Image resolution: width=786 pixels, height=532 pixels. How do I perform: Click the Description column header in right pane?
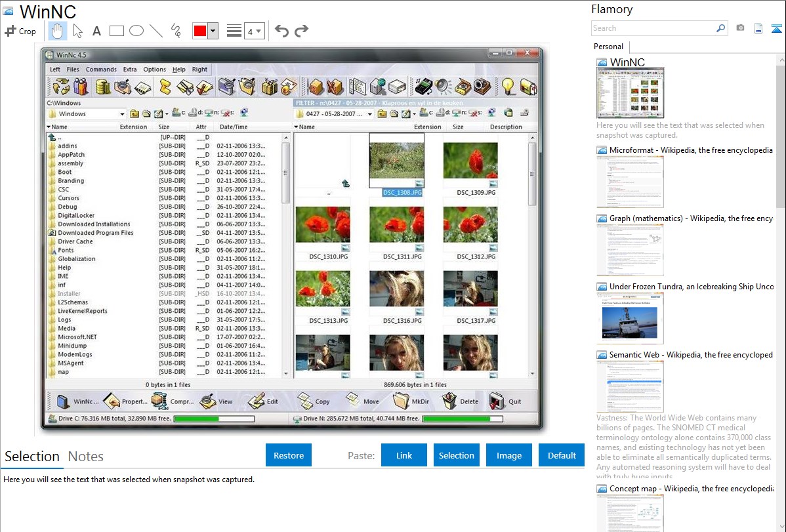click(x=506, y=127)
